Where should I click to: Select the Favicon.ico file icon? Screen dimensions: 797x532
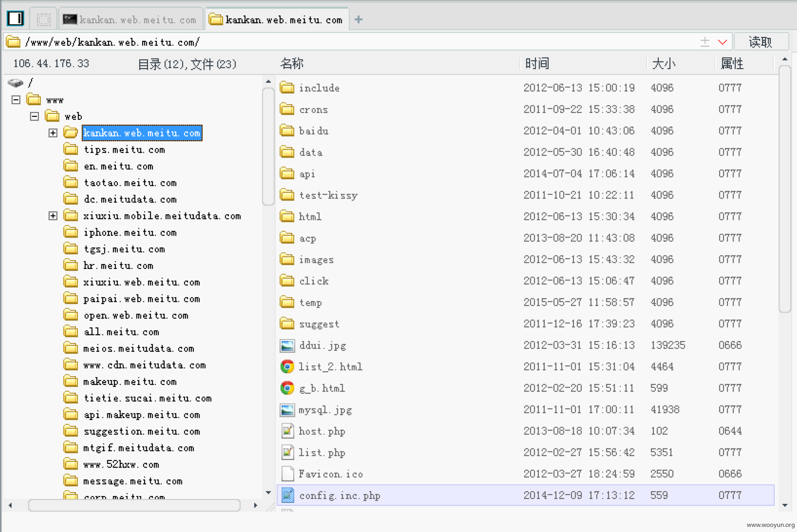(x=287, y=474)
